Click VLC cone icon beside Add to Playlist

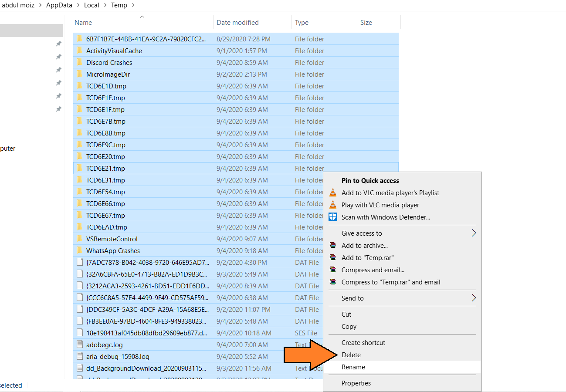click(x=333, y=193)
